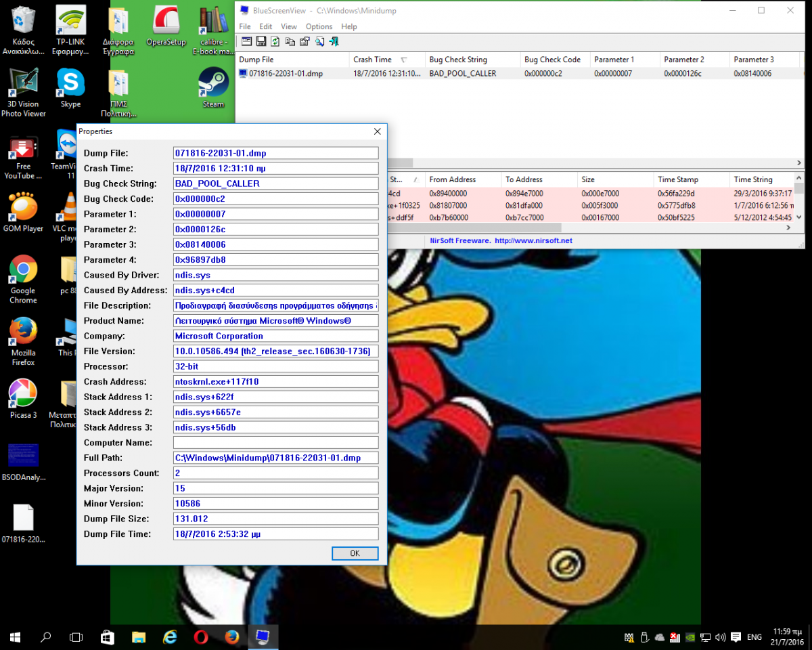This screenshot has width=812, height=650.
Task: Click the 0x000000c2 bug check code cell
Action: [543, 74]
